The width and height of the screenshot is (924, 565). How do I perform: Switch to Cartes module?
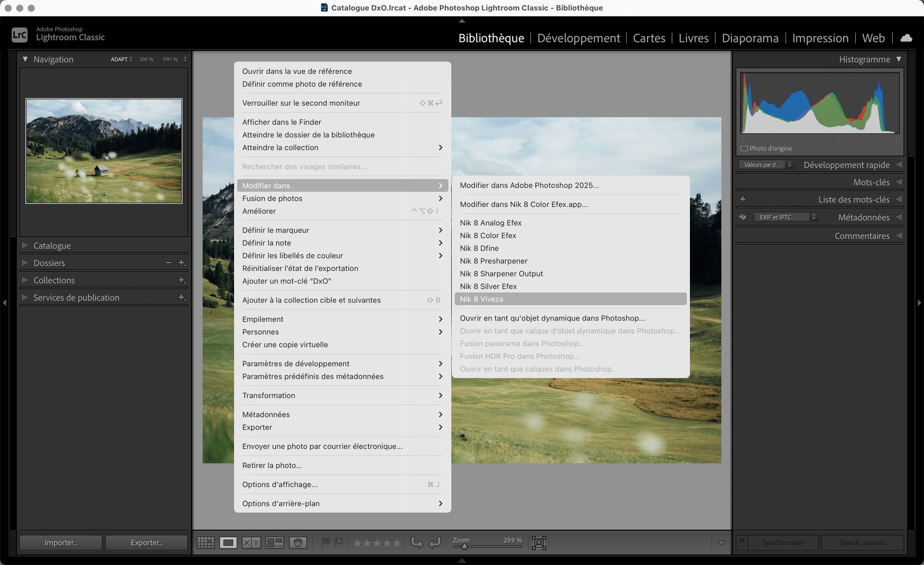(x=649, y=38)
